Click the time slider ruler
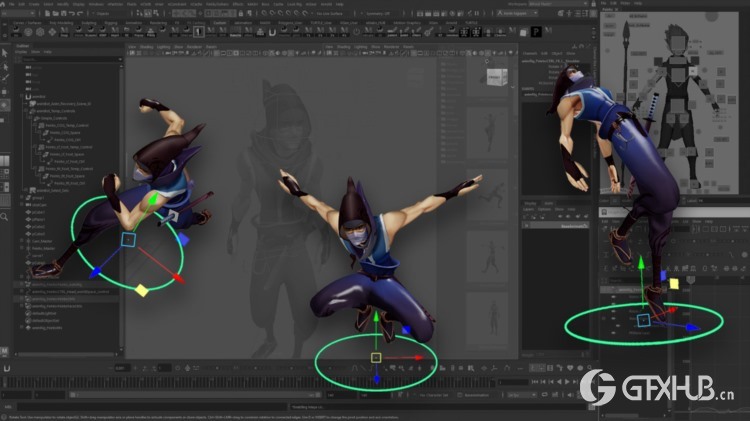The image size is (750, 421). click(249, 382)
